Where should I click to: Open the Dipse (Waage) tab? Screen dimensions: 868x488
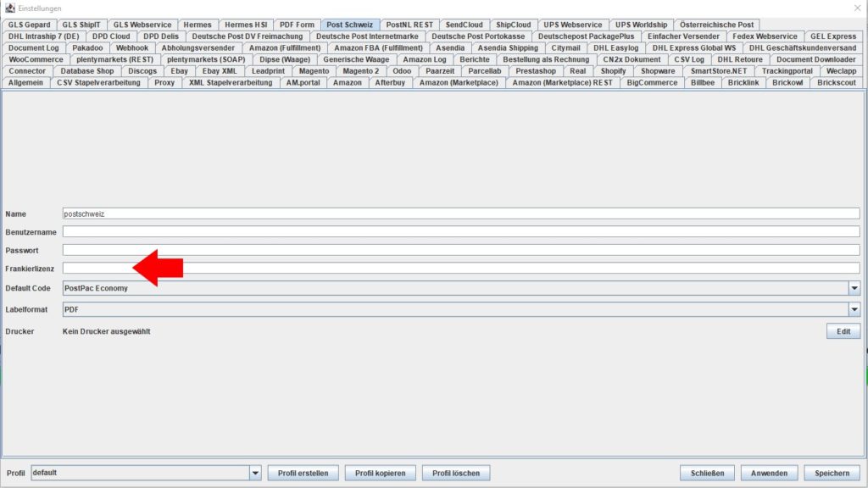tap(285, 60)
